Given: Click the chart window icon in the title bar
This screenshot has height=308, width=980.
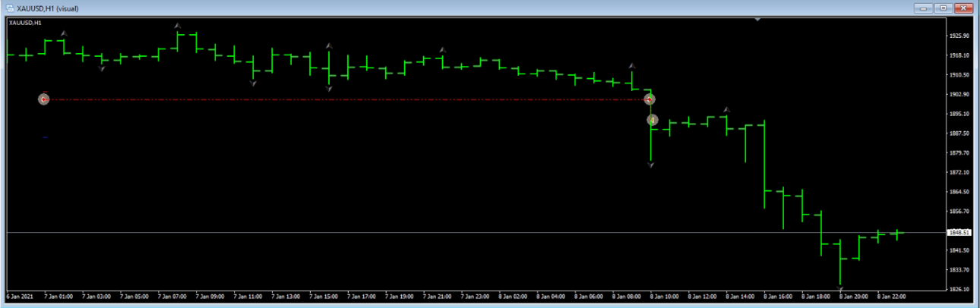Looking at the screenshot, I should click(x=8, y=8).
